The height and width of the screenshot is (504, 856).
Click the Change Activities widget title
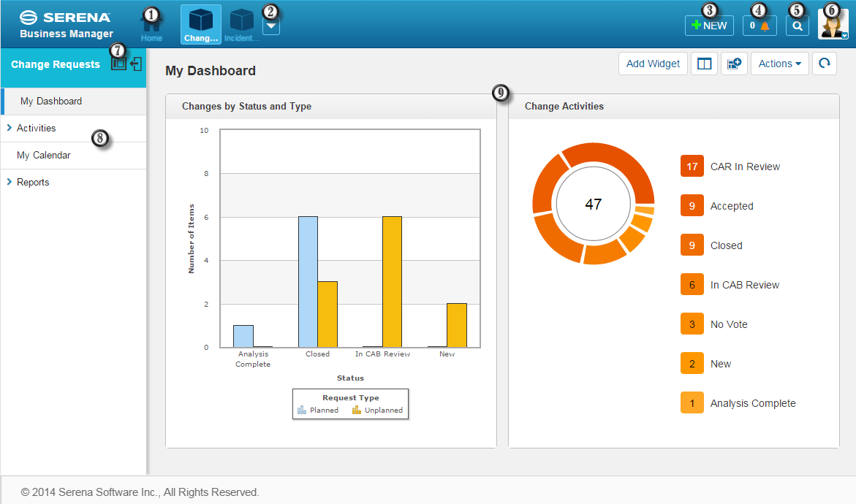tap(564, 107)
